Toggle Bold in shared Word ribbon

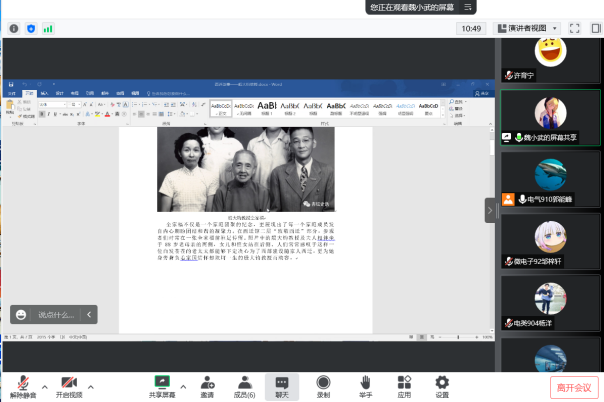pyautogui.click(x=42, y=114)
